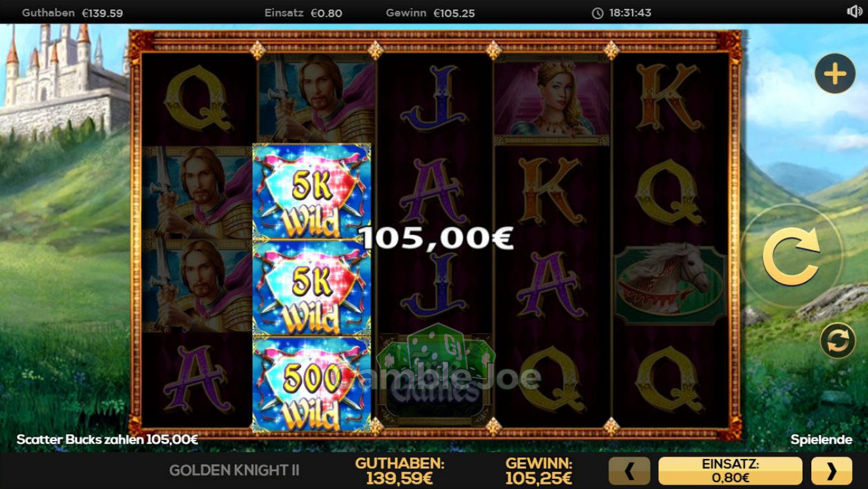The height and width of the screenshot is (489, 868).
Task: Click the Spielende label
Action: (821, 439)
